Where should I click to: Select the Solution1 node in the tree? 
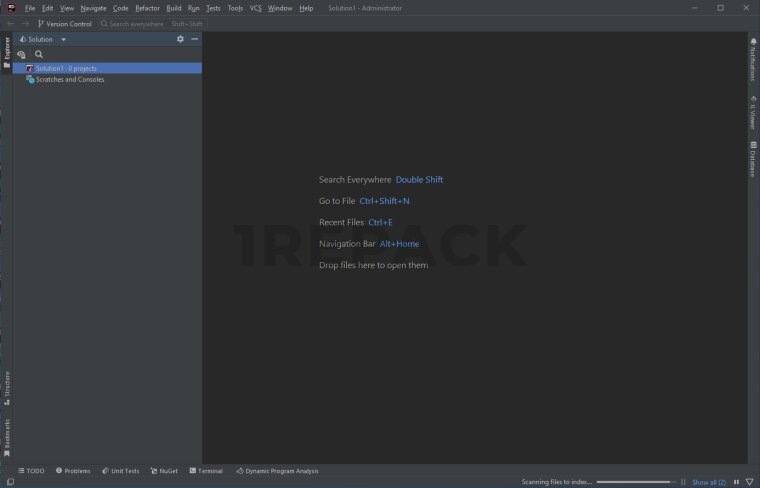(x=66, y=68)
